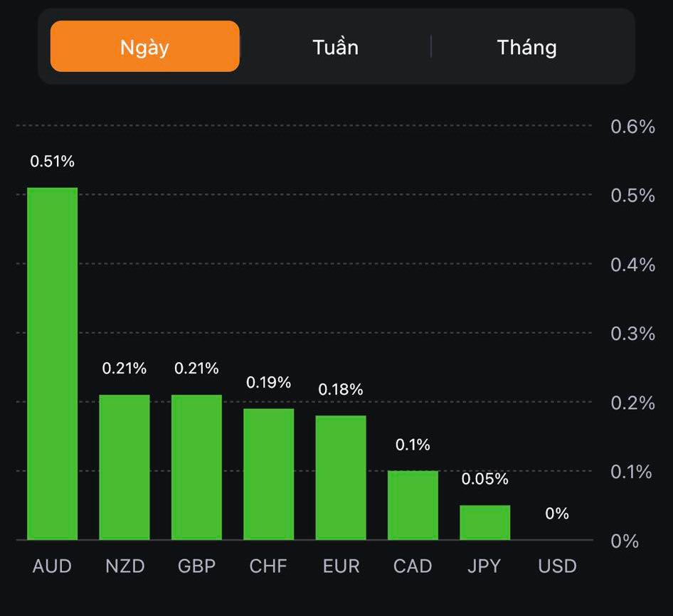673x616 pixels.
Task: Click the NZD currency label
Action: [x=124, y=566]
